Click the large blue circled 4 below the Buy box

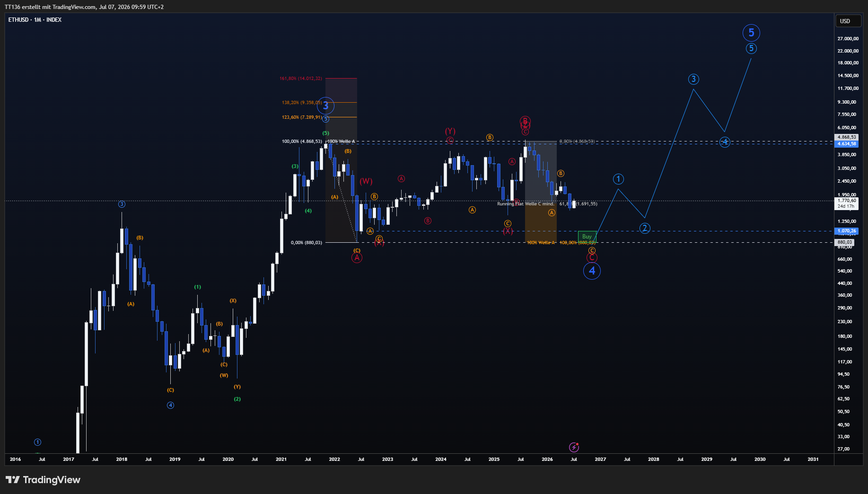click(x=592, y=271)
